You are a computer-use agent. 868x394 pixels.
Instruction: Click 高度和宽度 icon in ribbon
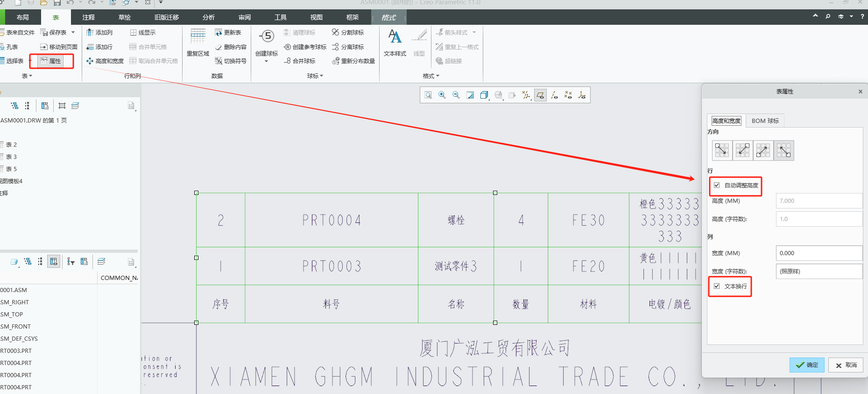point(90,61)
